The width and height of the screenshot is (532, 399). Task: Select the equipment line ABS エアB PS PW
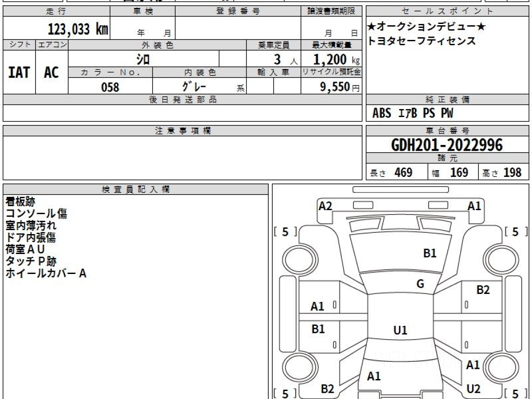click(413, 113)
